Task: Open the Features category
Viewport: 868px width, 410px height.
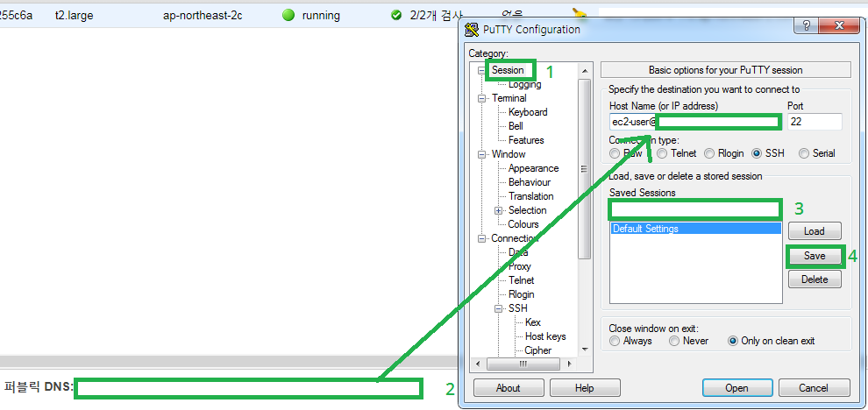Action: [526, 140]
